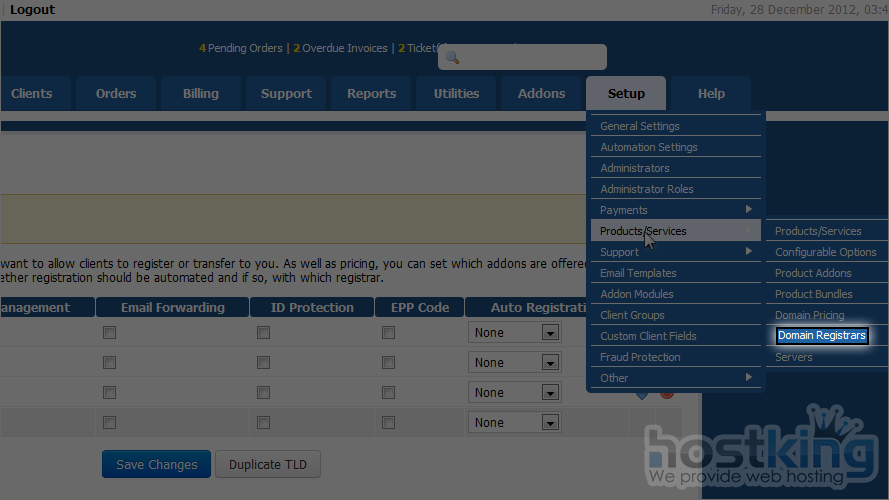Image resolution: width=889 pixels, height=500 pixels.
Task: Click the Duplicate TLD button
Action: pos(268,465)
